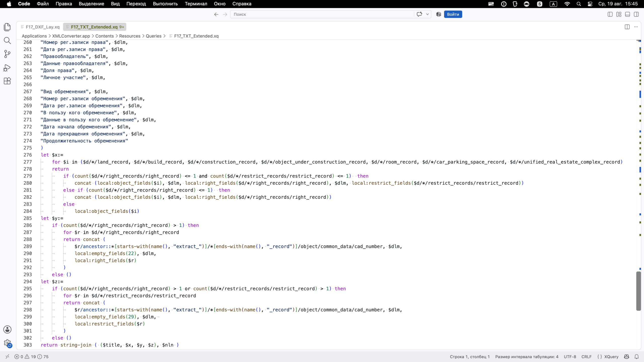Open the Copilot chat icon

tap(419, 14)
